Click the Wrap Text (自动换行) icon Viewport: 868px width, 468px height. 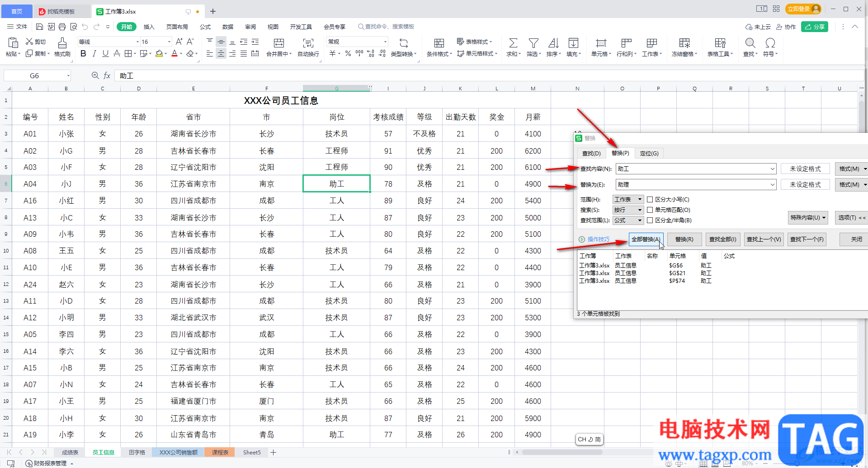308,43
